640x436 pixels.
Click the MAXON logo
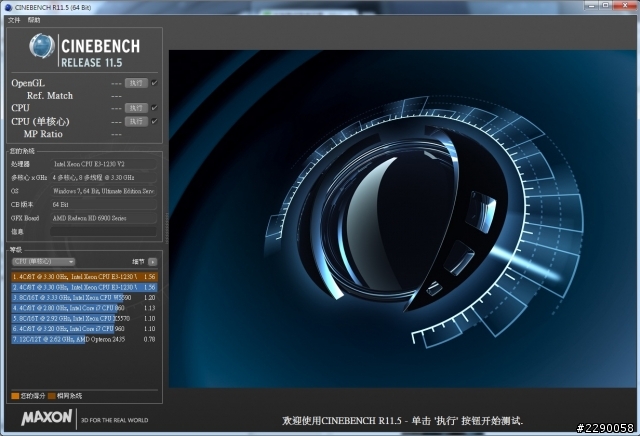[47, 418]
